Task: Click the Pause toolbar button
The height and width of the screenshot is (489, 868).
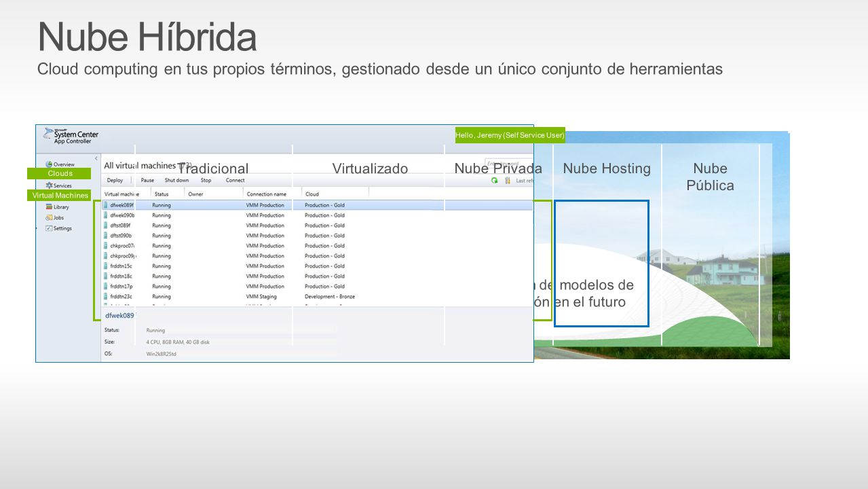Action: (x=147, y=180)
